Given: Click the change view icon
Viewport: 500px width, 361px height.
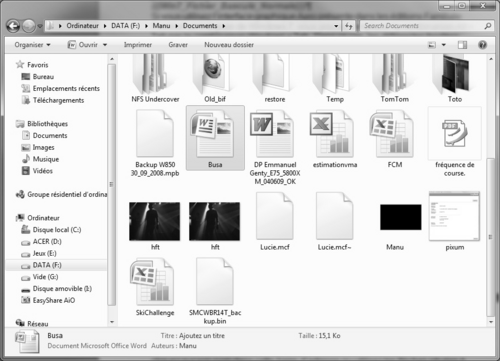Looking at the screenshot, I should point(432,45).
